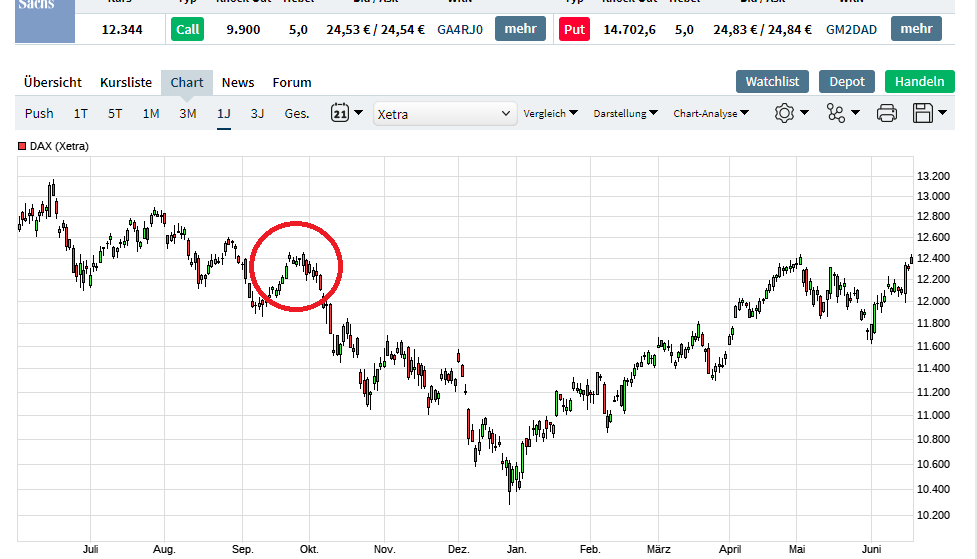This screenshot has width=977, height=559.
Task: Click the Okt. label on time axis
Action: coord(309,549)
